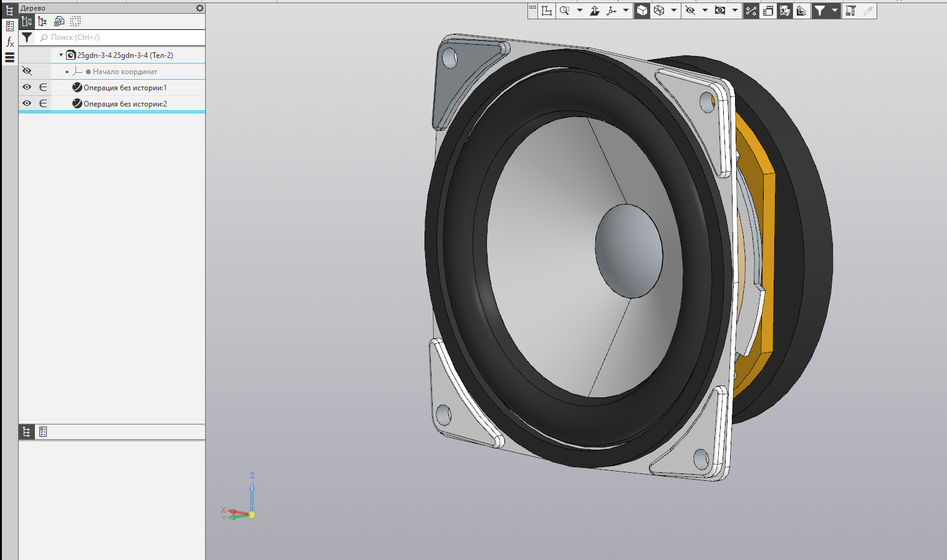Click the dashed selection rectangle tree icon
The width and height of the screenshot is (947, 560).
click(x=75, y=21)
